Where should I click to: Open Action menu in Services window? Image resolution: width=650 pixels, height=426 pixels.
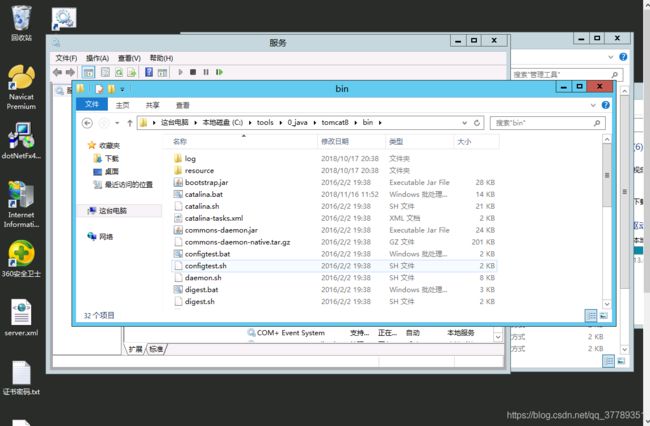point(97,58)
